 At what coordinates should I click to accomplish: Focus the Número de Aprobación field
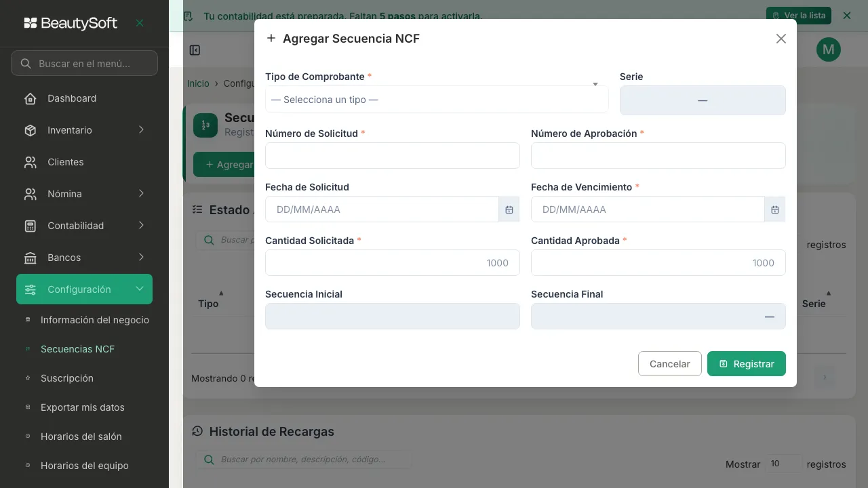(x=658, y=155)
